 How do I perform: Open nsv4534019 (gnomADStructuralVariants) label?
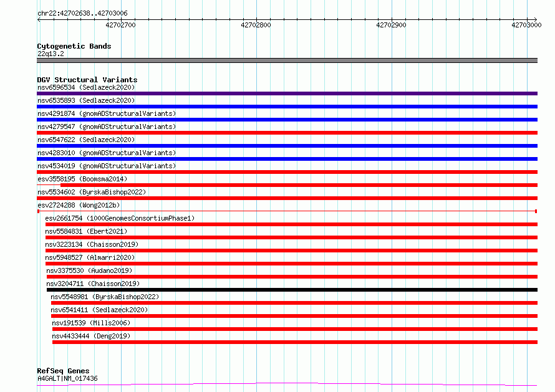point(107,166)
